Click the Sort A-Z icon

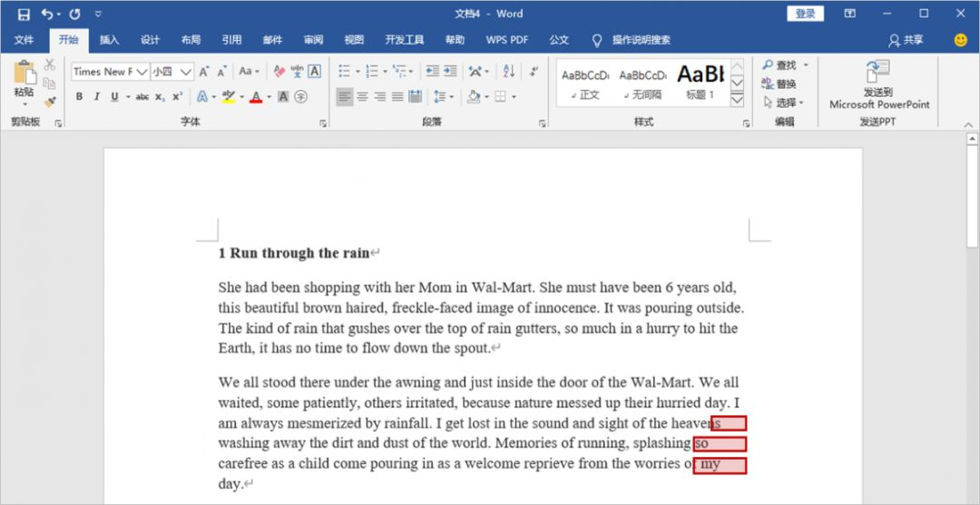(508, 72)
